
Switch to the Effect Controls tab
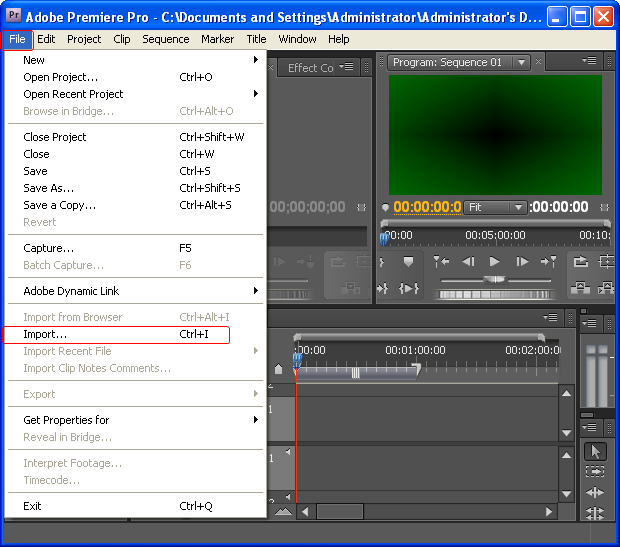[311, 68]
